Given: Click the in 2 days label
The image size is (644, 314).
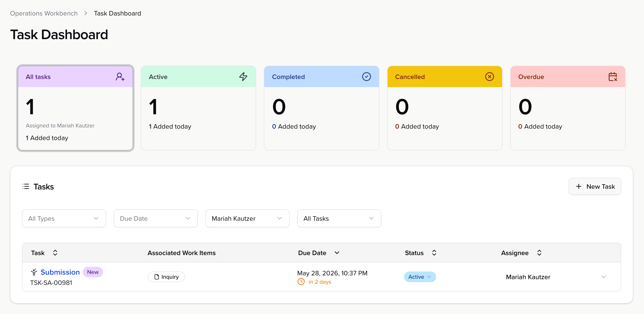Looking at the screenshot, I should coord(320,282).
